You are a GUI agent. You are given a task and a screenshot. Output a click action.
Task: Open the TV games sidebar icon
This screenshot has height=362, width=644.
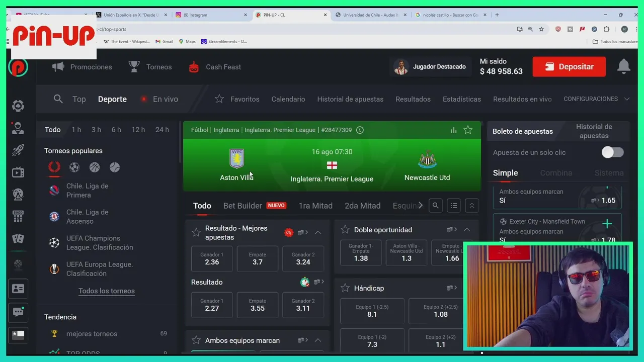pyautogui.click(x=18, y=172)
